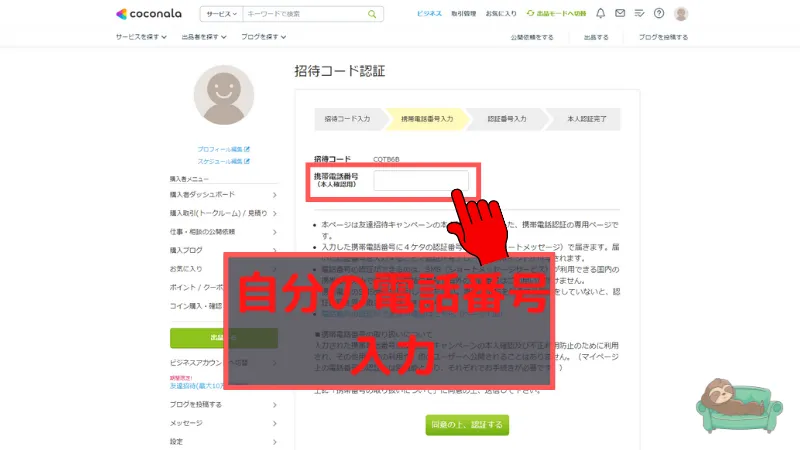Viewport: 800px width, 450px height.
Task: Select the 認証番号入力 step tab
Action: [507, 119]
